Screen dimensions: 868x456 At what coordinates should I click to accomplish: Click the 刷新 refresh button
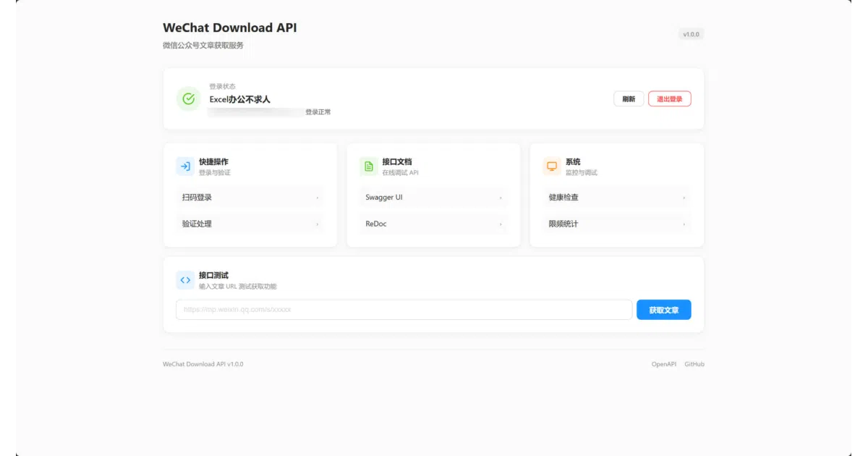(x=629, y=99)
